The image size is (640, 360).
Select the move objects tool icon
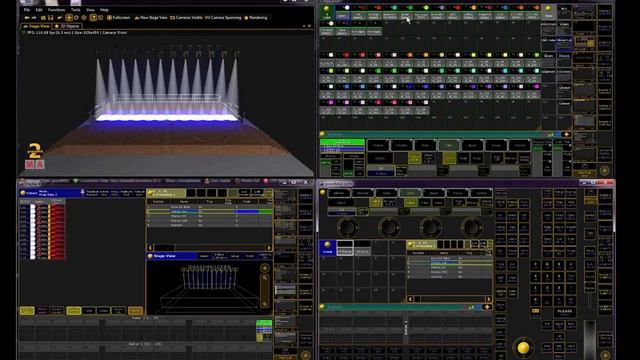(x=69, y=18)
